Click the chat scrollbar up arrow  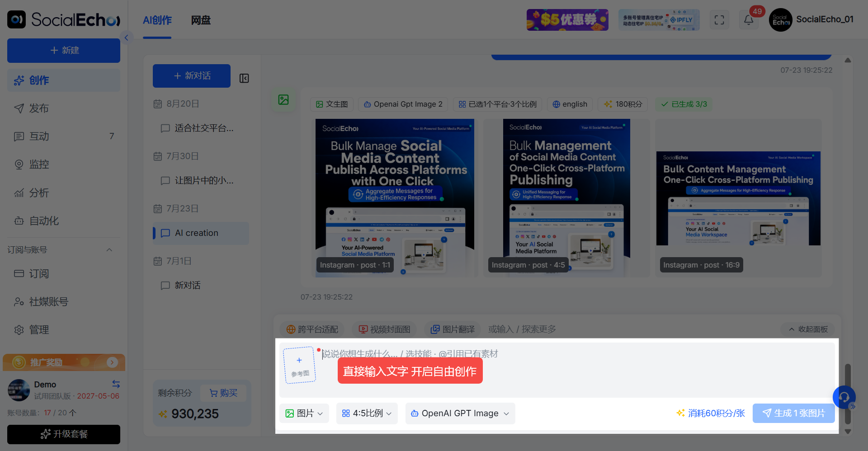[848, 60]
